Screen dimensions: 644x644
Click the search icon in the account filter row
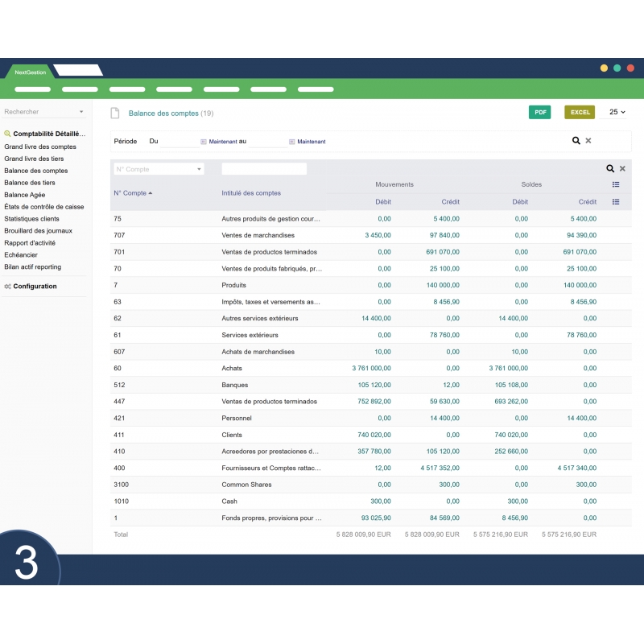pyautogui.click(x=611, y=168)
